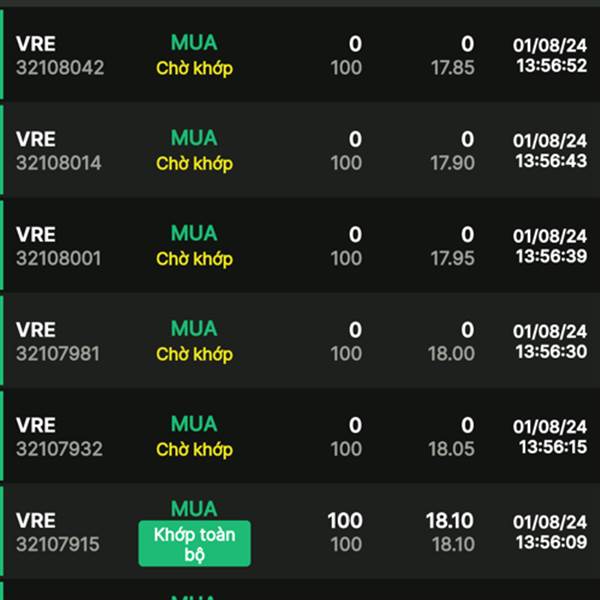This screenshot has height=600, width=600.
Task: Select the 17.90 price value
Action: [452, 163]
